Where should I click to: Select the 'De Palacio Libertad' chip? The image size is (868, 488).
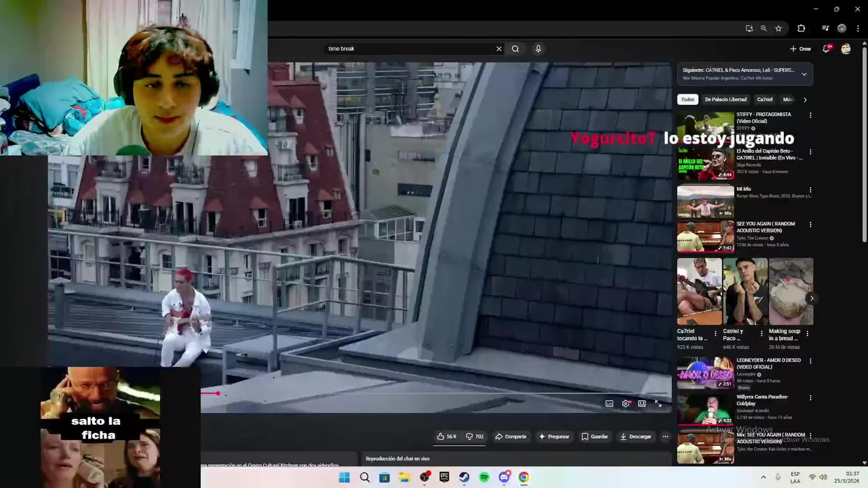[x=726, y=100]
